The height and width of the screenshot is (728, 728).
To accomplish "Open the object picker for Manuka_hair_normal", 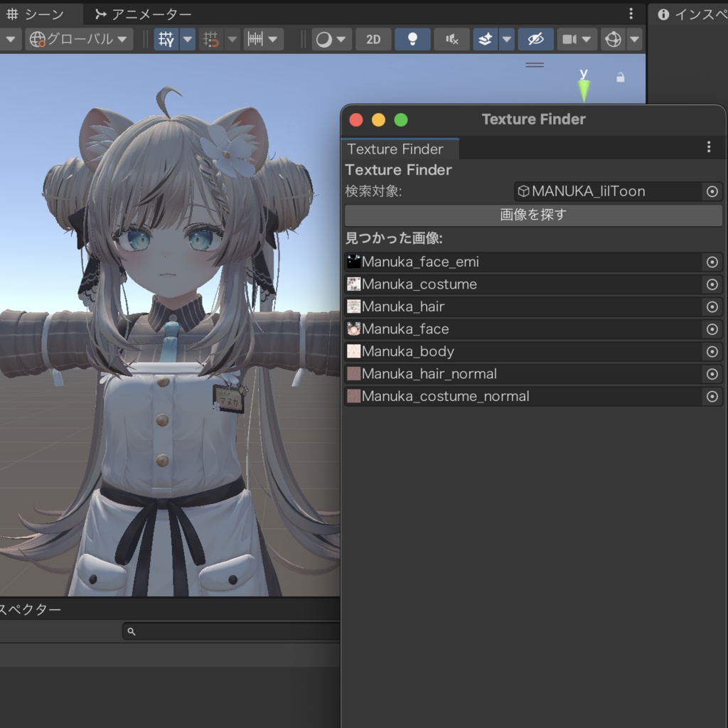I will click(x=712, y=374).
